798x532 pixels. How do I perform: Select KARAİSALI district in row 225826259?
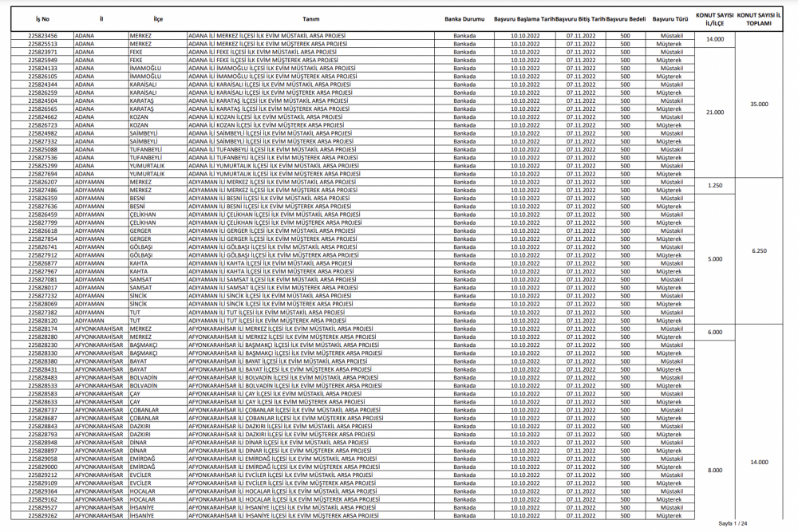143,93
